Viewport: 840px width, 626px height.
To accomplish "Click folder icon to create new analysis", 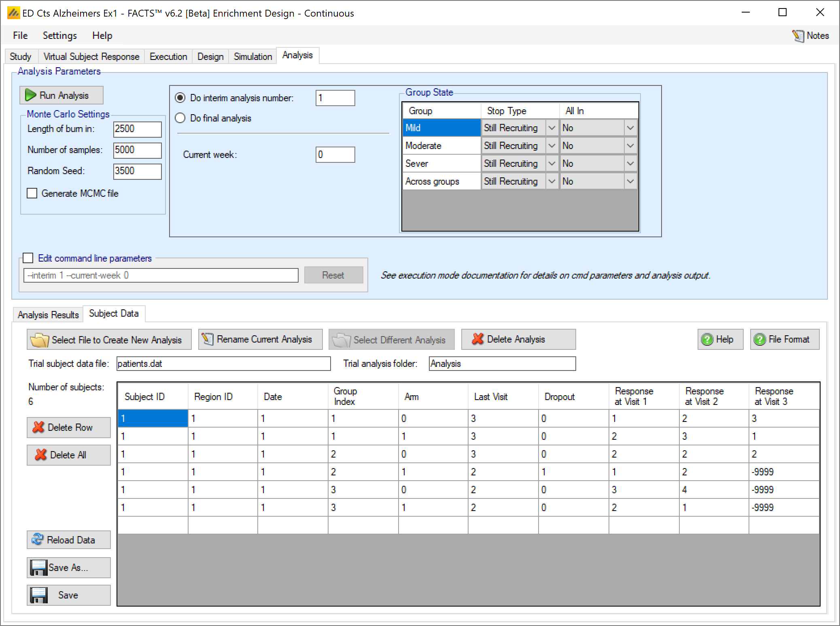I will (x=39, y=340).
